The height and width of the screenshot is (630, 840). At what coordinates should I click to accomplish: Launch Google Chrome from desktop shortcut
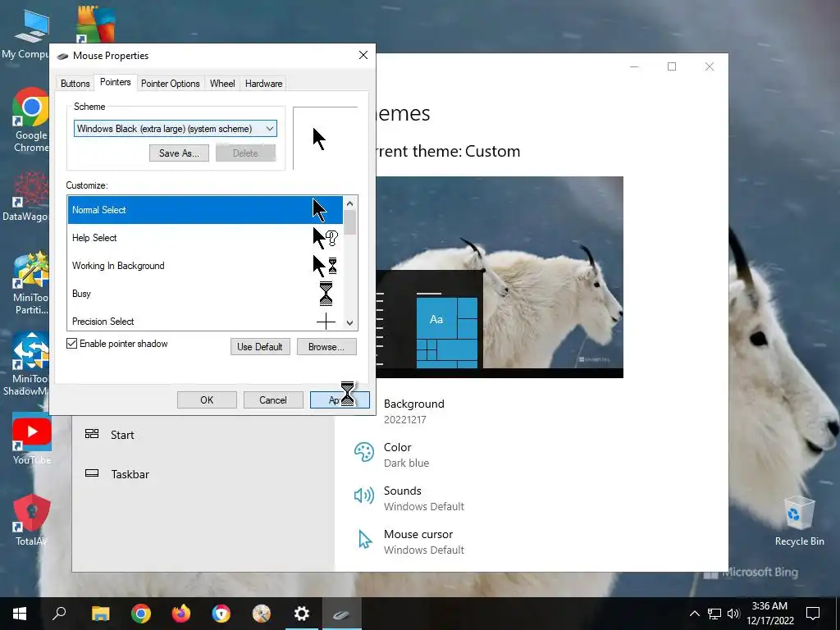30,120
